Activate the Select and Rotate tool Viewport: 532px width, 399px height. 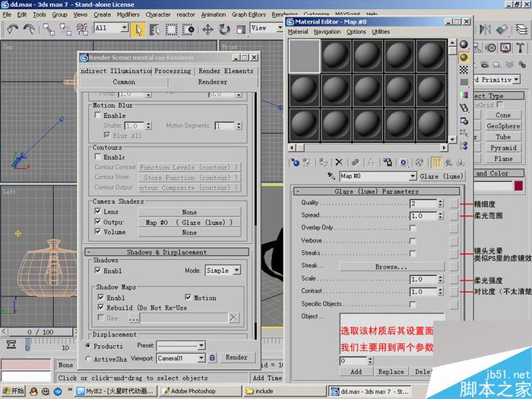[224, 30]
